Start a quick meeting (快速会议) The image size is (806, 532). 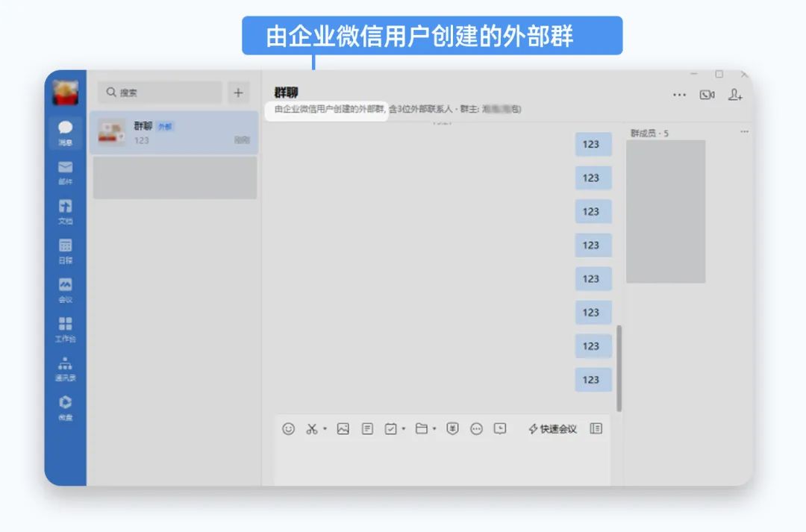[x=552, y=429]
